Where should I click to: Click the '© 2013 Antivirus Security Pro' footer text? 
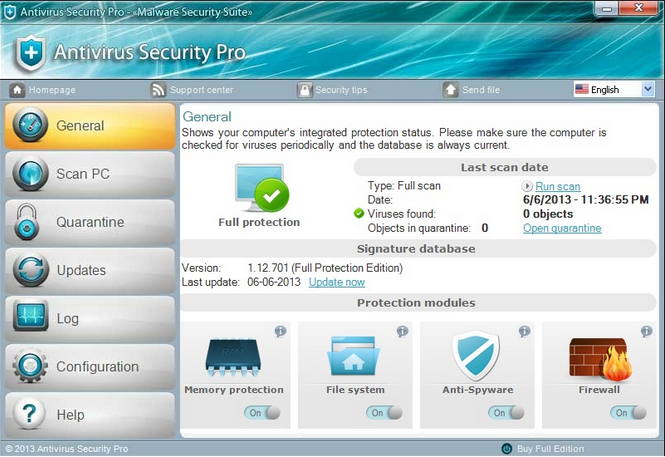tap(67, 449)
